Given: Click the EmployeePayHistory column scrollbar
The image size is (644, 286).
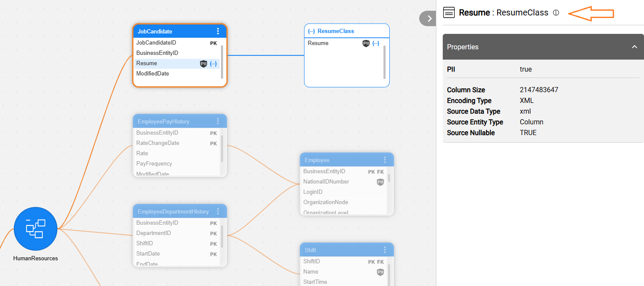Looking at the screenshot, I should pos(222,149).
